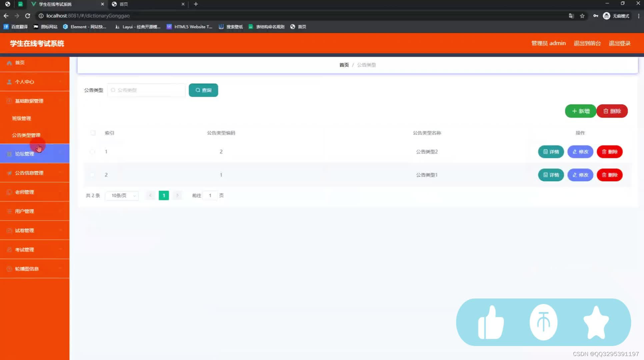Expand the 试卷管理 sidebar item
The width and height of the screenshot is (644, 360).
(35, 230)
